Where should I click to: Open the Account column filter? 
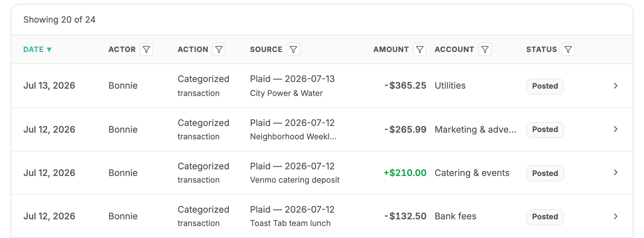tap(485, 49)
